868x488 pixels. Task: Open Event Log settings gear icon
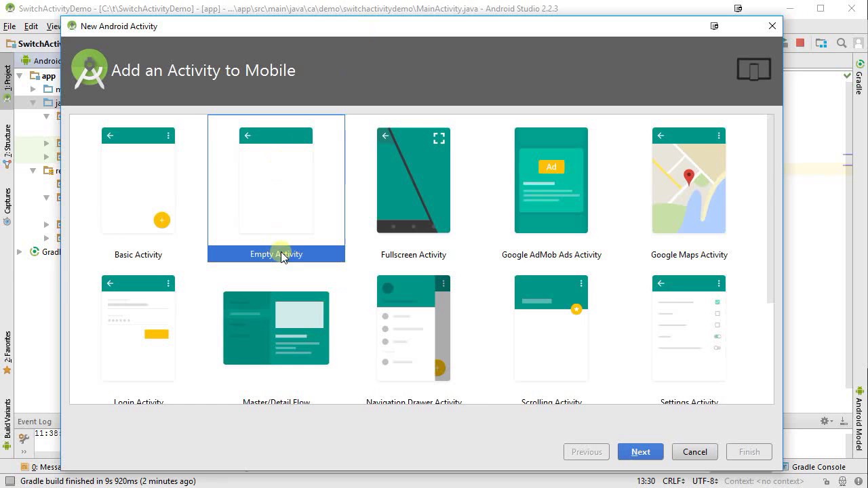pos(825,421)
